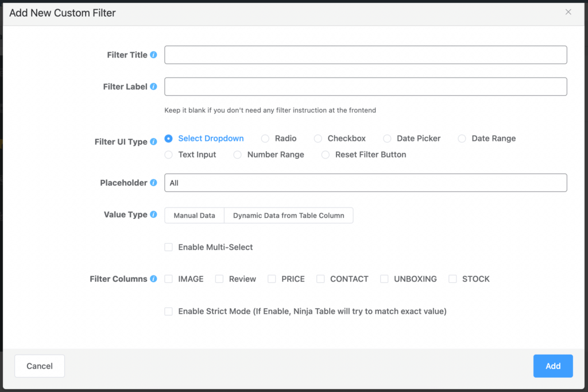Enable Strict Mode matching
Image resolution: width=588 pixels, height=392 pixels.
tap(169, 311)
